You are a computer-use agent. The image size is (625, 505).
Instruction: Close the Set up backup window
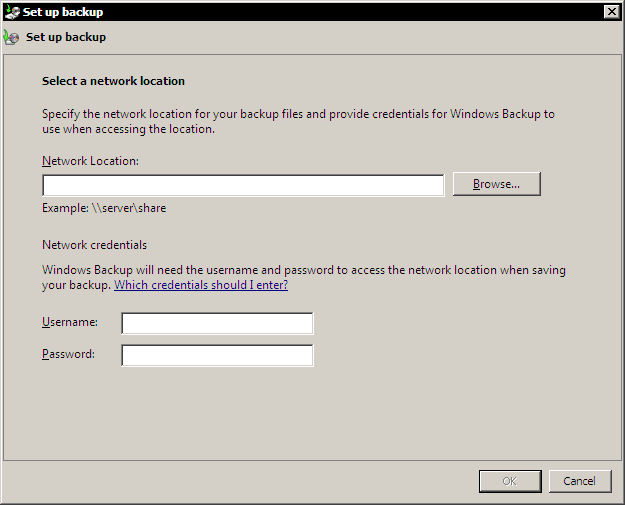[x=612, y=12]
